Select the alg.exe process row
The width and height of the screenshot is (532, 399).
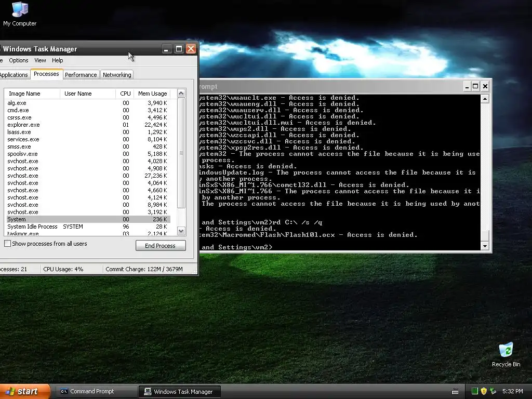coord(88,103)
